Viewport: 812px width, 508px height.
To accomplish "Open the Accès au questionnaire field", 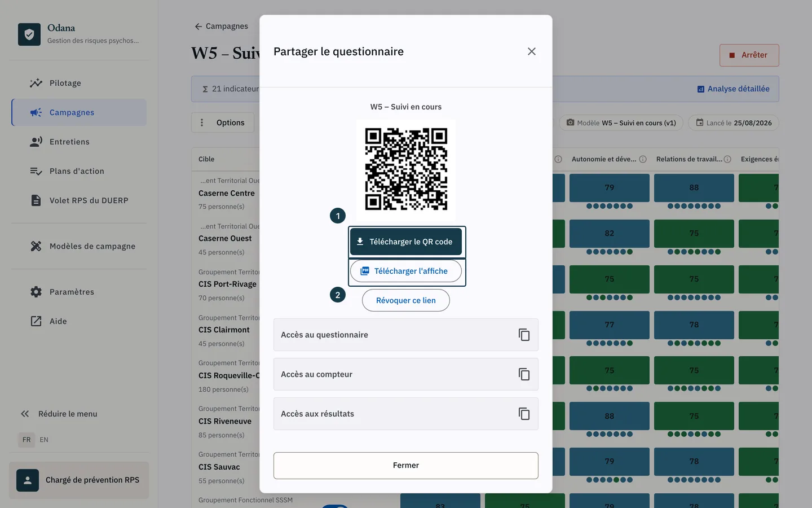I will point(406,335).
